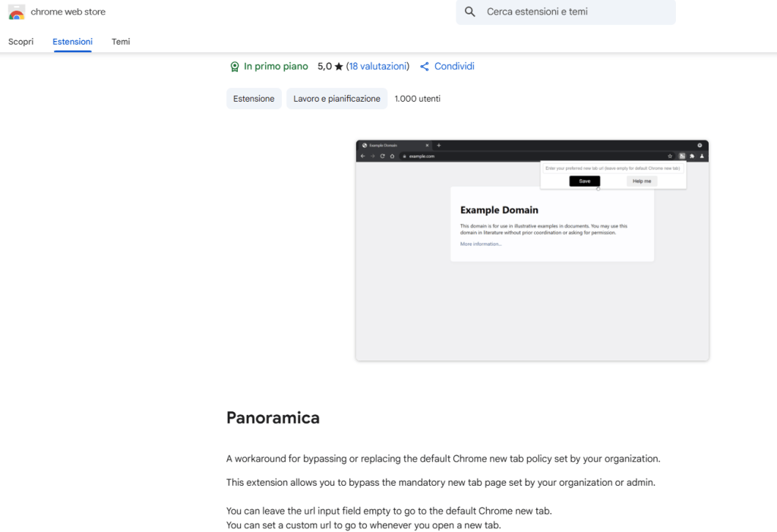777x532 pixels.
Task: Select the Estensioni tab
Action: (x=72, y=42)
